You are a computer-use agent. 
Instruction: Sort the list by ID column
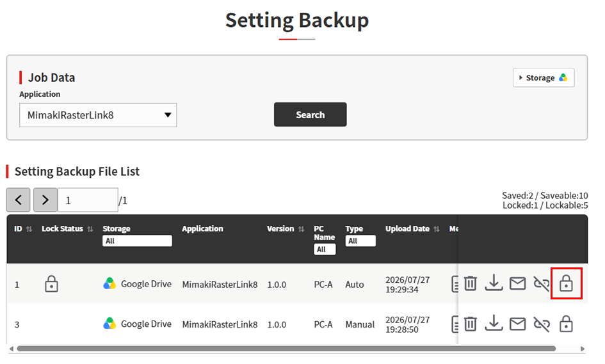[x=29, y=229]
